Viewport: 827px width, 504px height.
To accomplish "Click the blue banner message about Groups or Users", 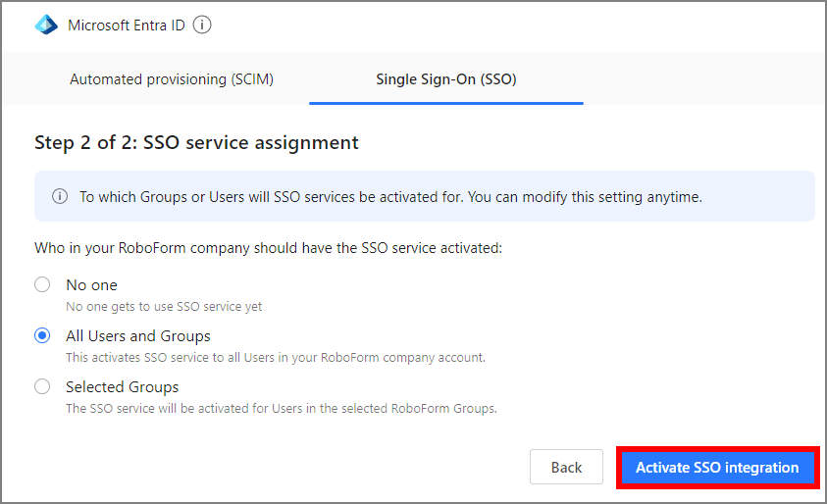I will click(x=390, y=197).
